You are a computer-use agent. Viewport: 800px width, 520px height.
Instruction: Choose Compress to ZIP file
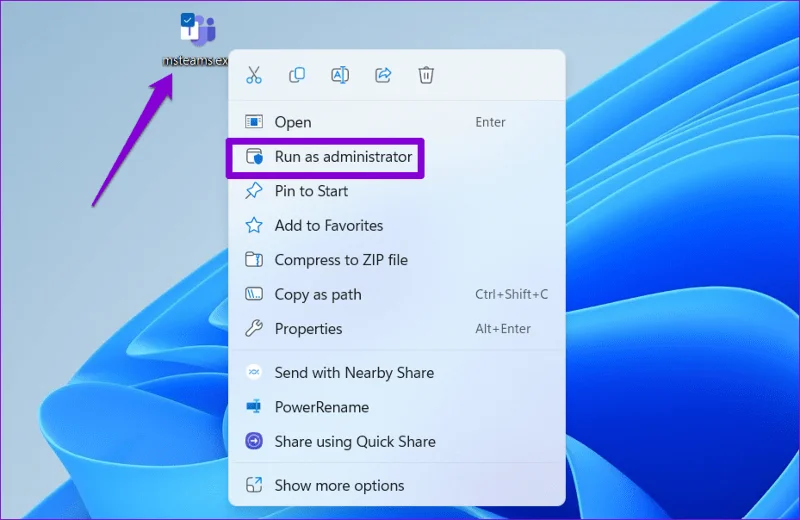(x=397, y=260)
